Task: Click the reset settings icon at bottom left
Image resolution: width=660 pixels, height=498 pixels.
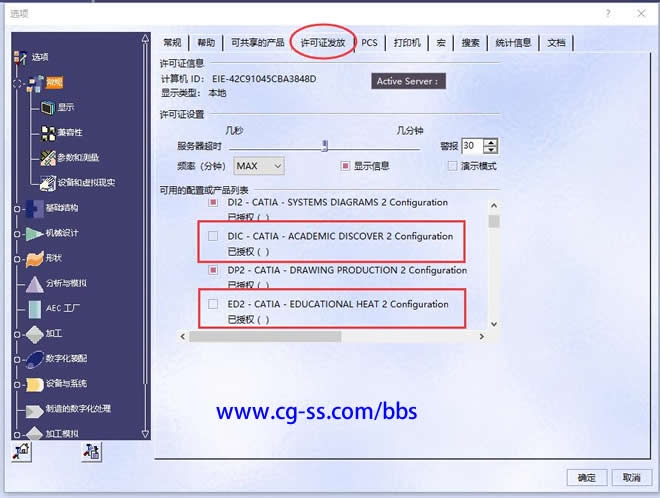Action: click(21, 452)
